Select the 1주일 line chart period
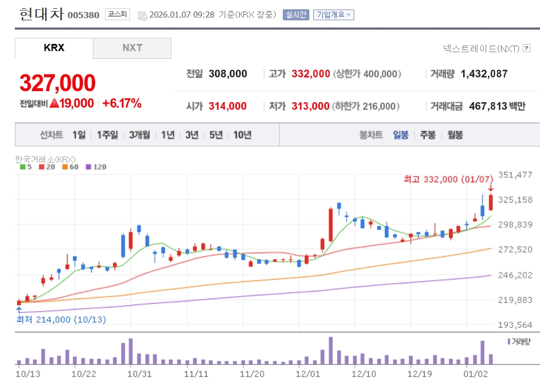540x392 pixels. click(108, 135)
